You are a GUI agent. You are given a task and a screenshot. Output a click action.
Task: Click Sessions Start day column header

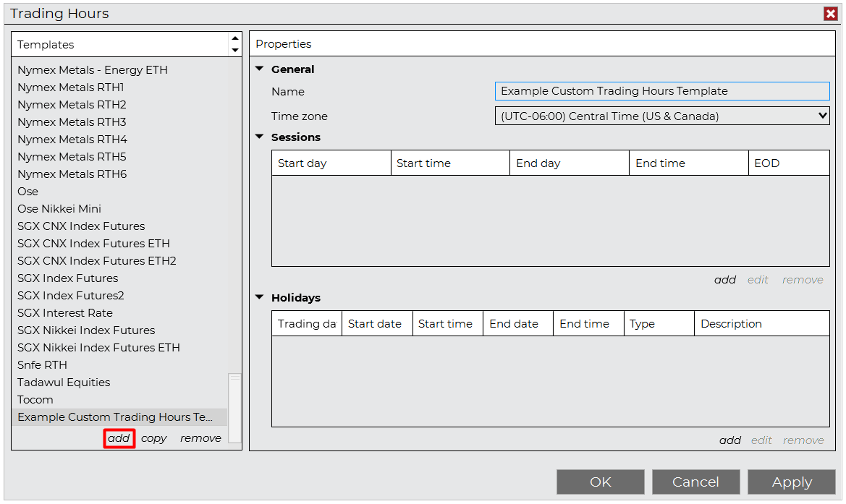331,163
